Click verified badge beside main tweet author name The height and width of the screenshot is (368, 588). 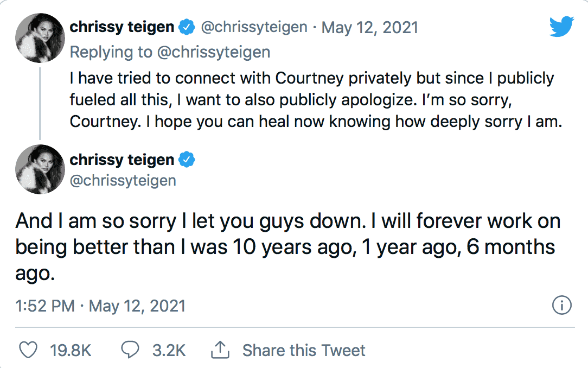pos(187,160)
